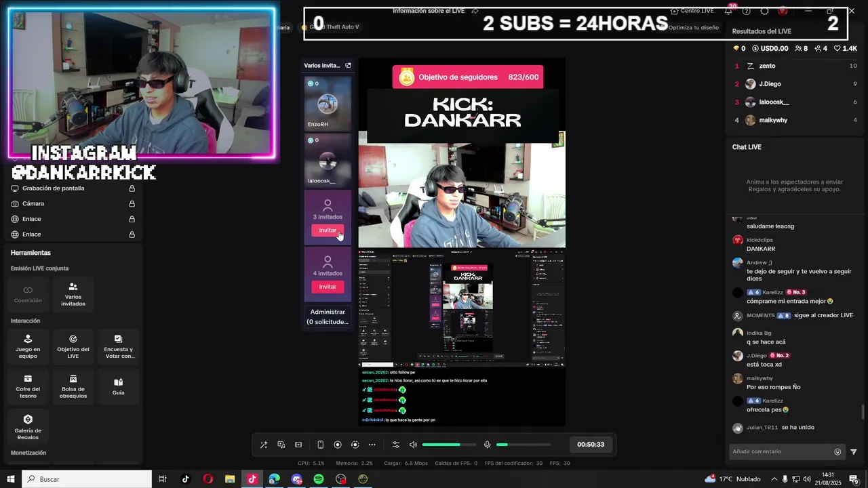The height and width of the screenshot is (488, 868).
Task: Mute the speaker output
Action: click(x=413, y=445)
